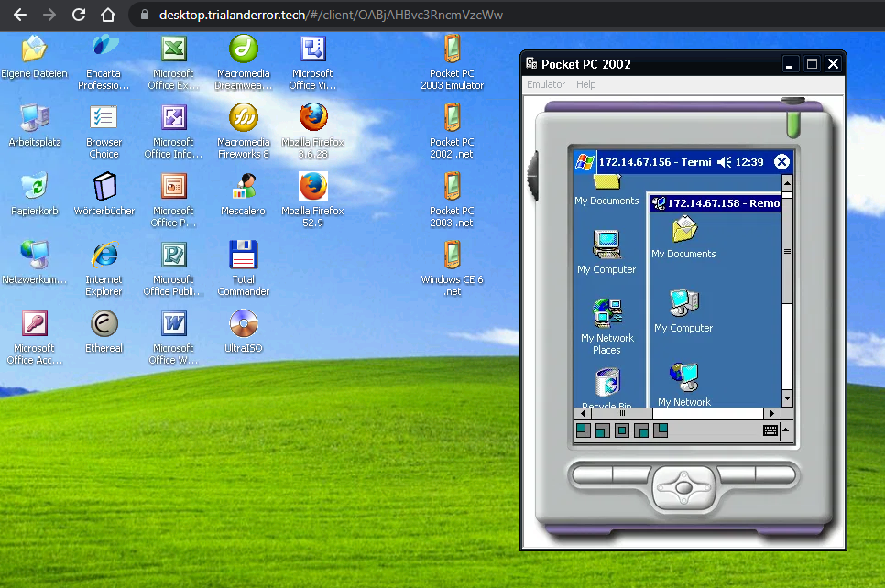The height and width of the screenshot is (588, 885).
Task: Open Arbeitsplatz desktop icon
Action: pos(35,125)
